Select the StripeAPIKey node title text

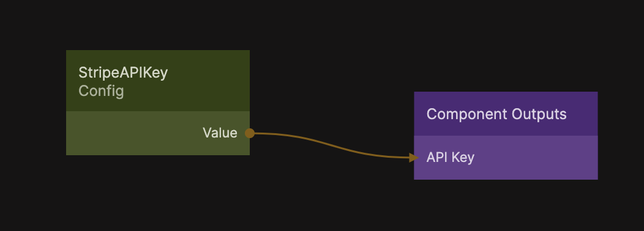tap(123, 73)
